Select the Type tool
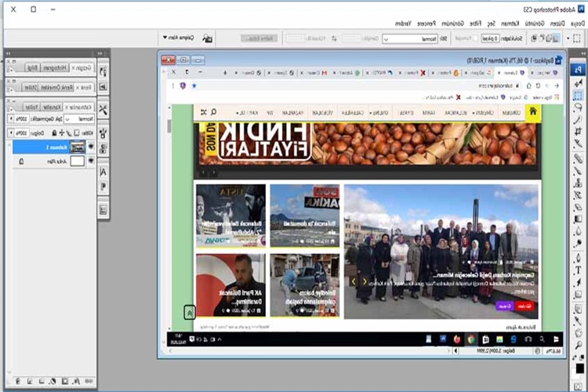The image size is (588, 392). coord(578,270)
